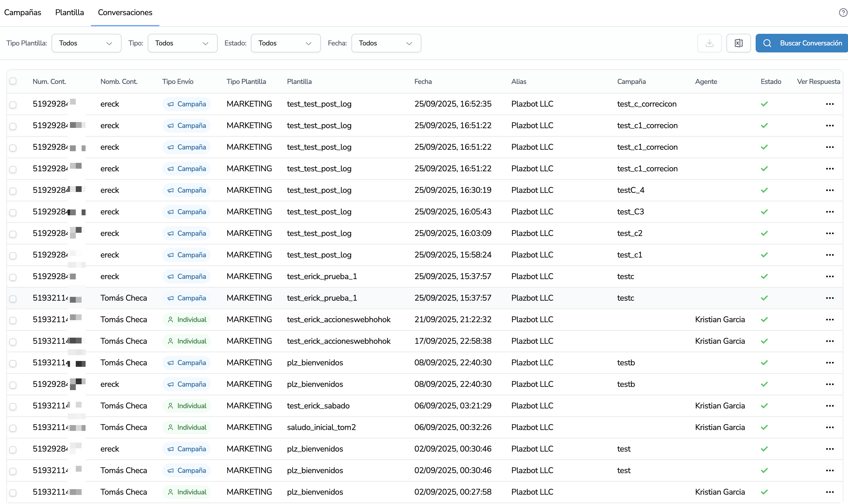Click the green check status of the saludo_inicial_tom2 row

764,428
